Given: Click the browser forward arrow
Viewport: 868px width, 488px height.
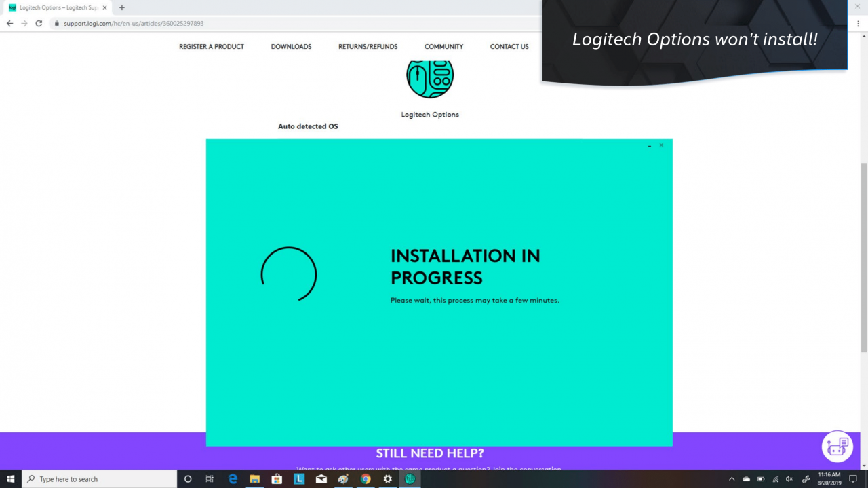Looking at the screenshot, I should point(24,23).
